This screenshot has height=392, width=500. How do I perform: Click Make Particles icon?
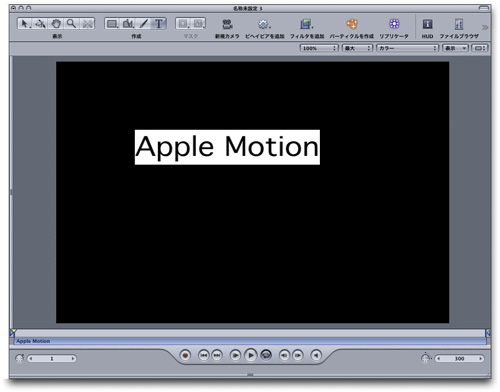point(352,24)
